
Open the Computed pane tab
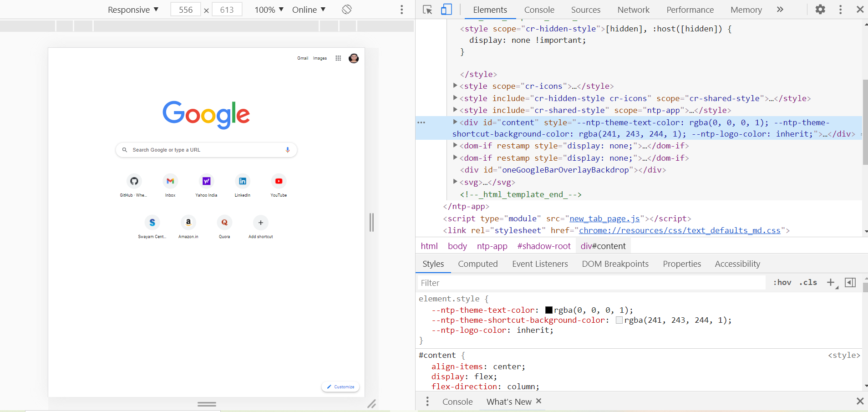(x=477, y=264)
